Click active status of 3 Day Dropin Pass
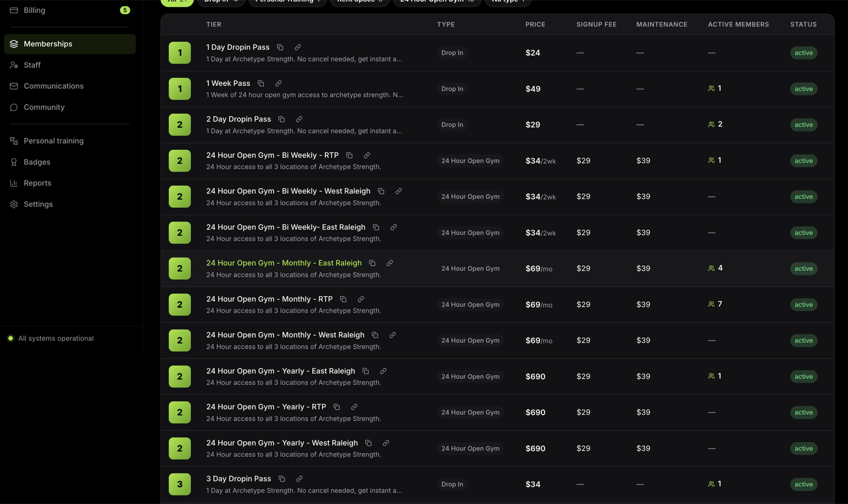848x504 pixels. (x=803, y=484)
